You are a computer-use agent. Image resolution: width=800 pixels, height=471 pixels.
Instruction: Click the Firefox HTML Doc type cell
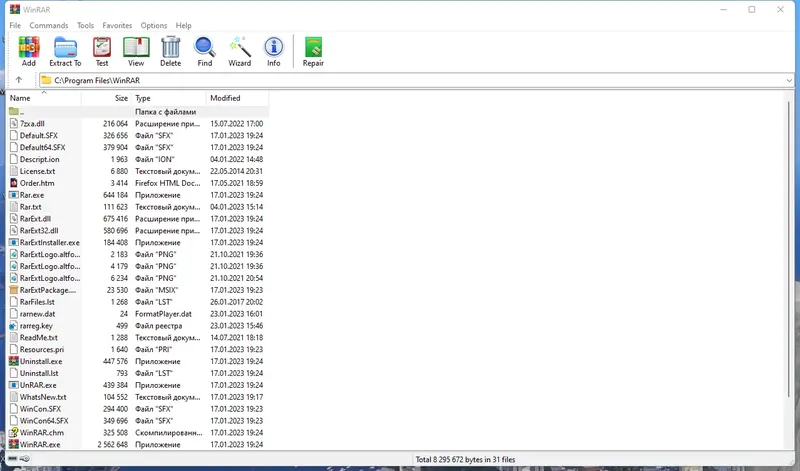coord(167,183)
